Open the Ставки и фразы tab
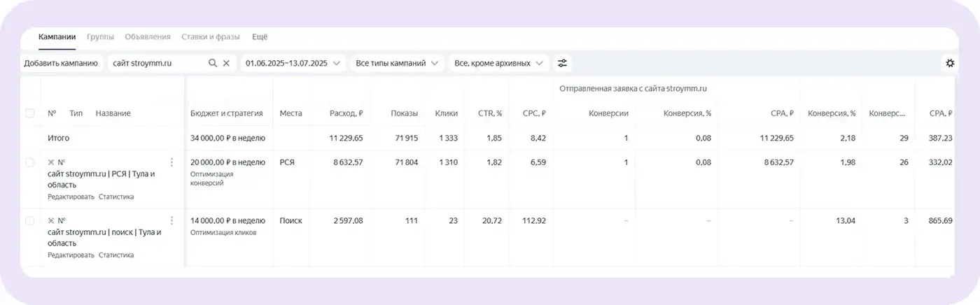980x305 pixels. click(x=211, y=37)
